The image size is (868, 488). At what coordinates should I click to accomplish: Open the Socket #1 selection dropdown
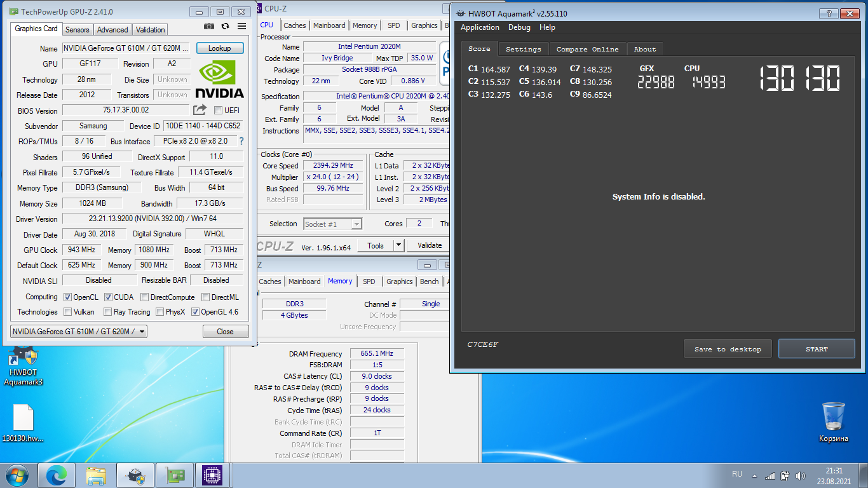pyautogui.click(x=333, y=224)
